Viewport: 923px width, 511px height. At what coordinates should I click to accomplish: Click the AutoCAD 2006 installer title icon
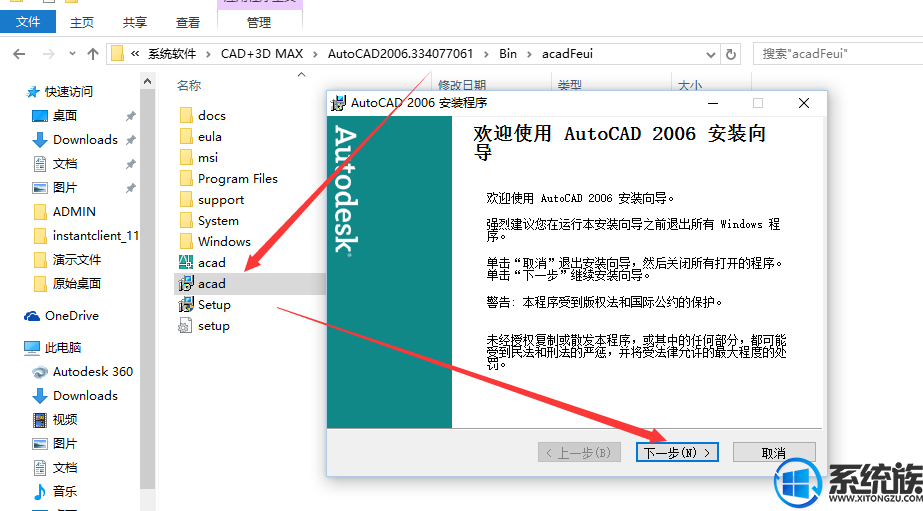coord(338,103)
